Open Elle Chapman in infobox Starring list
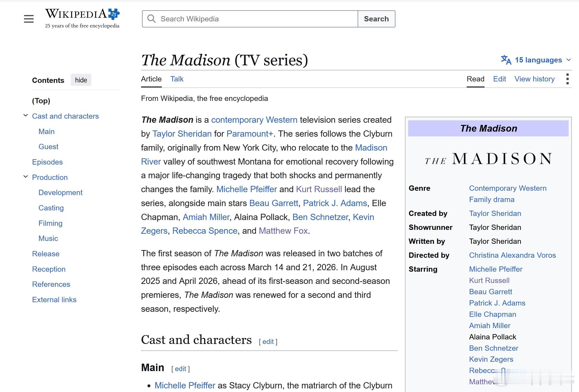Viewport: 579px width, 392px height. (492, 314)
